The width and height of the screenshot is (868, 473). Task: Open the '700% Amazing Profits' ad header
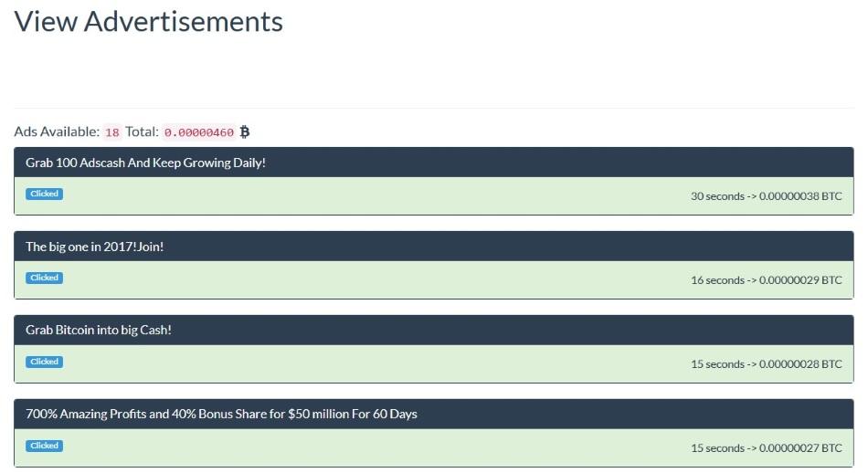(x=221, y=414)
